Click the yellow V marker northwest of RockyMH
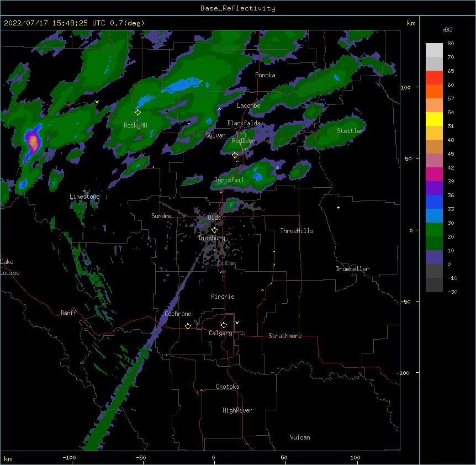 pyautogui.click(x=97, y=102)
